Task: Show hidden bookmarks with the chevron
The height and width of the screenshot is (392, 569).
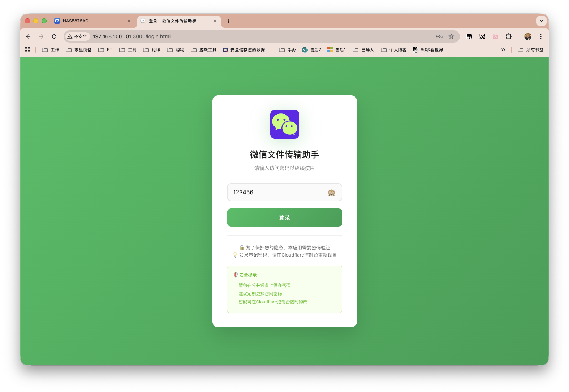Action: pos(503,50)
